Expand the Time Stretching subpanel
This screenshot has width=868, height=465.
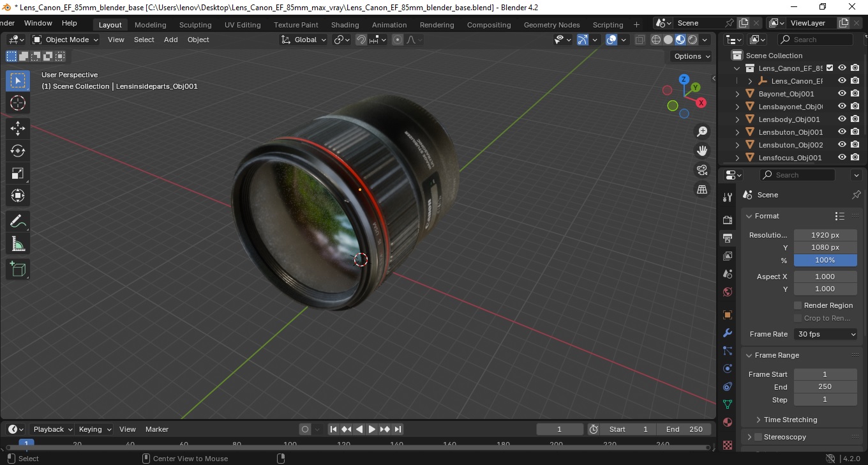click(x=758, y=420)
